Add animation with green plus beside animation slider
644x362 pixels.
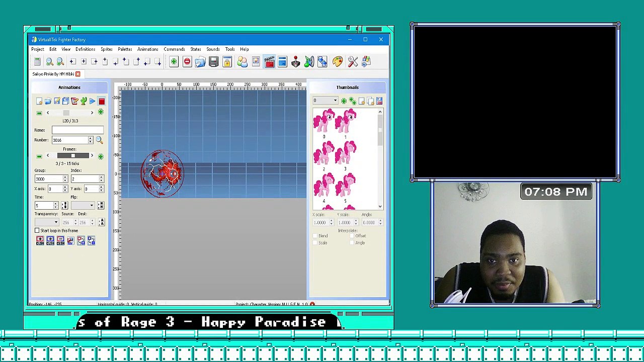pyautogui.click(x=101, y=113)
